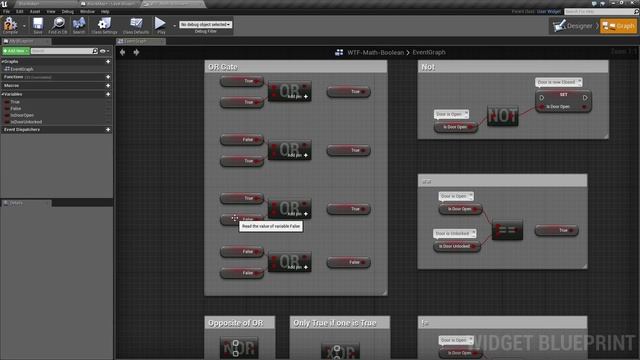Navigate forward in graph history
640x360 pixels.
136,52
